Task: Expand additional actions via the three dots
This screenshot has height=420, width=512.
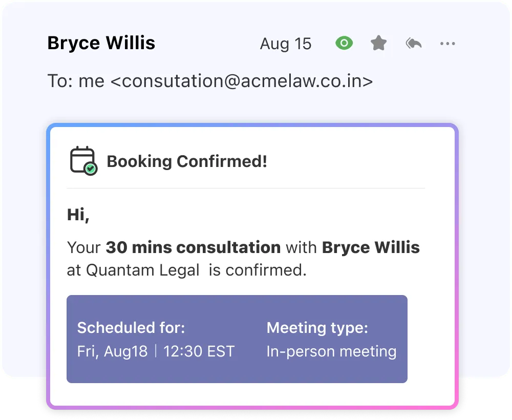Action: [447, 44]
